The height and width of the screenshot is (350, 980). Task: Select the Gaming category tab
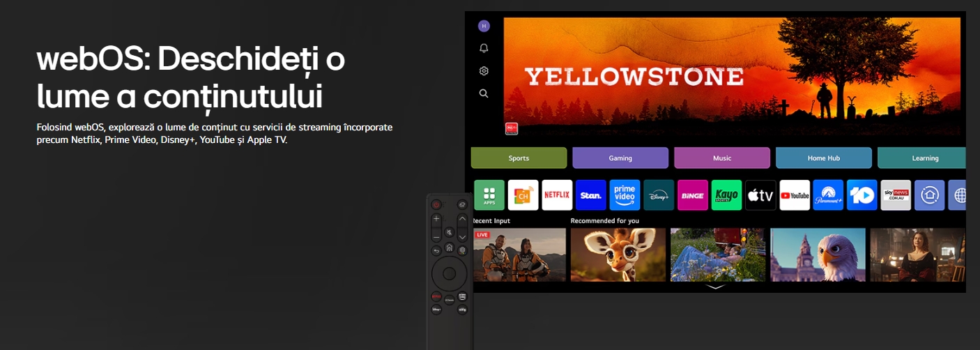620,158
